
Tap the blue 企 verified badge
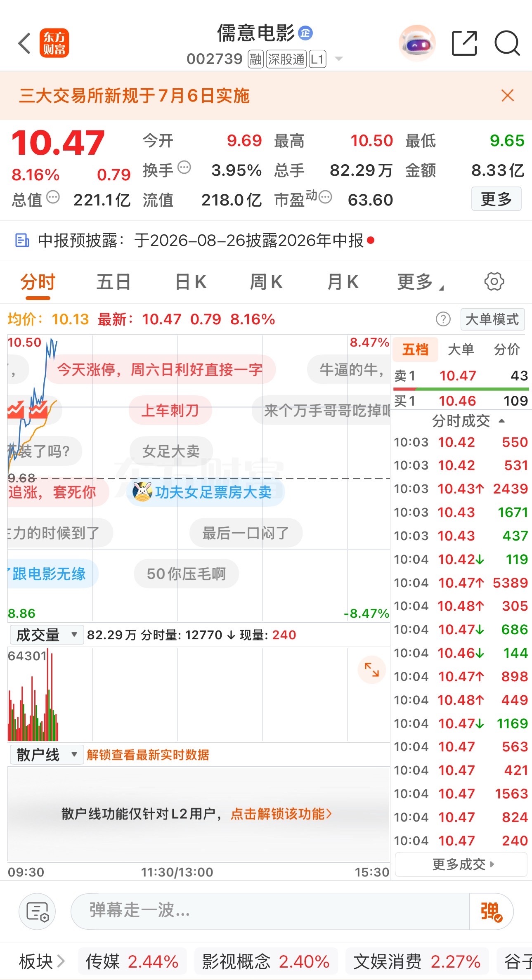coord(305,33)
